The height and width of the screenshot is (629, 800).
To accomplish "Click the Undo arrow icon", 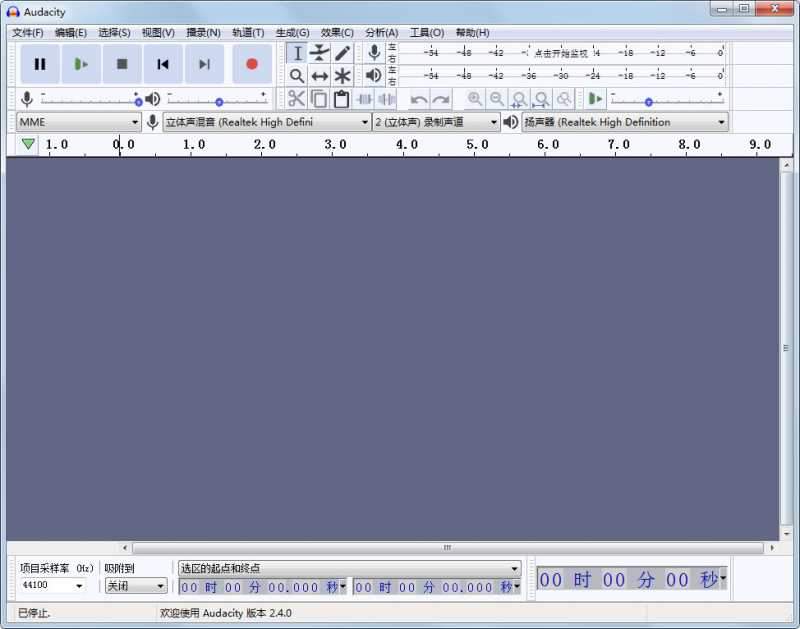I will tap(417, 98).
